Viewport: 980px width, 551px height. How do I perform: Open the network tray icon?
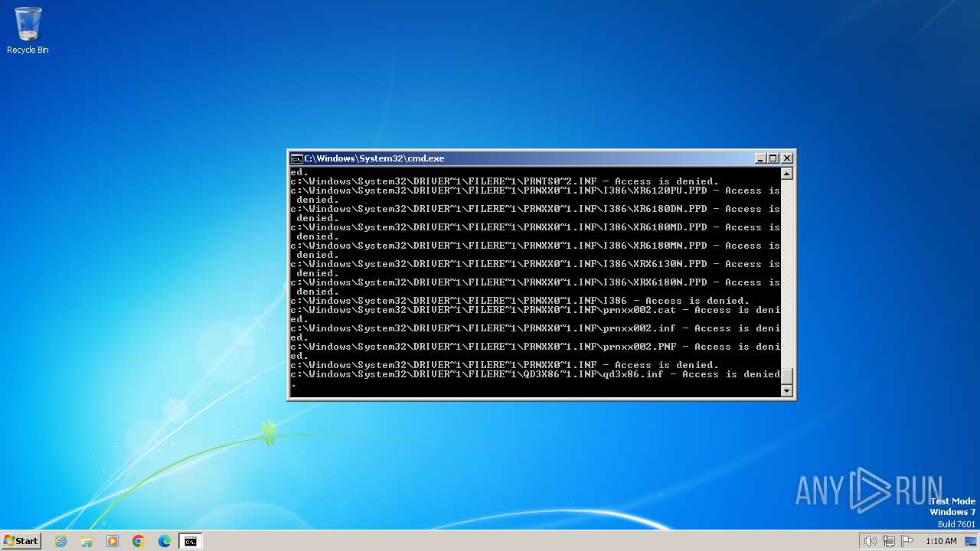click(889, 541)
